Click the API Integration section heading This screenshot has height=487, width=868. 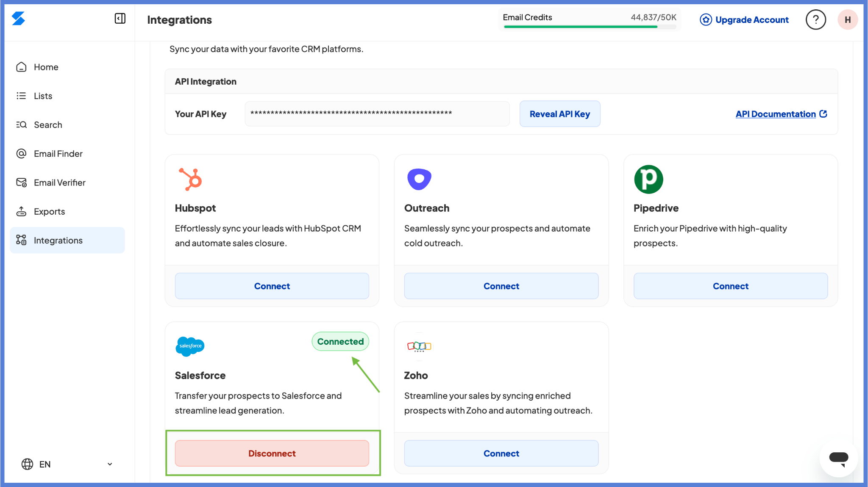tap(206, 81)
